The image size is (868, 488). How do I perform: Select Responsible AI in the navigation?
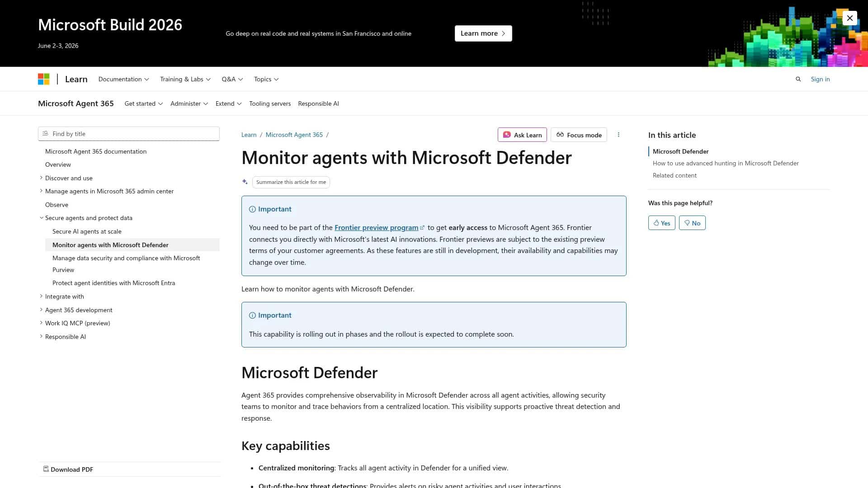[x=318, y=103]
